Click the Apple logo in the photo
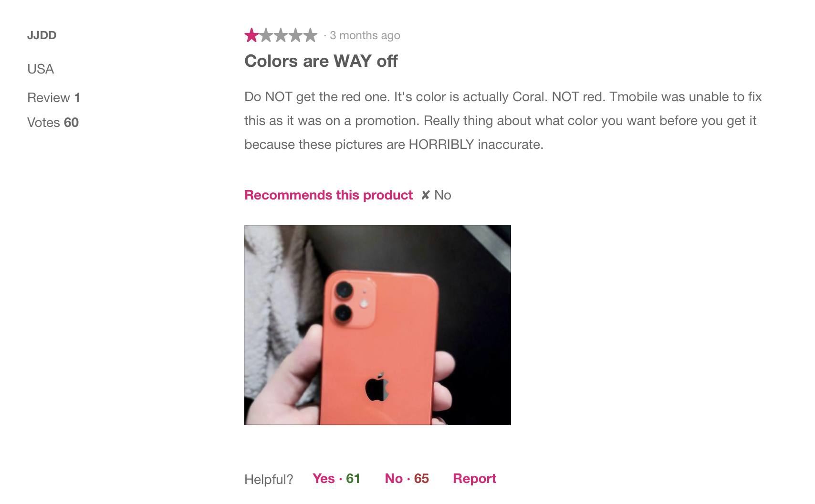 pos(377,387)
